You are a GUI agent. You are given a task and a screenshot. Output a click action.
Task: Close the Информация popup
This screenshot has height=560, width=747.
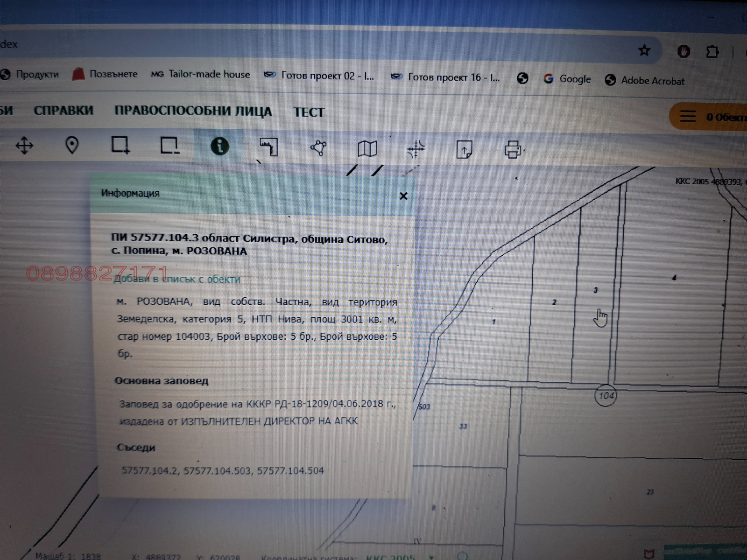click(404, 196)
